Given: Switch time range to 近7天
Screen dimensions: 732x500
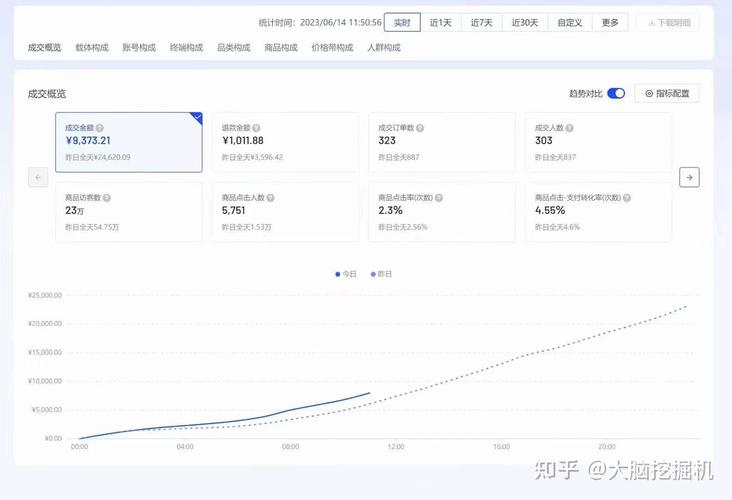Looking at the screenshot, I should [x=482, y=22].
